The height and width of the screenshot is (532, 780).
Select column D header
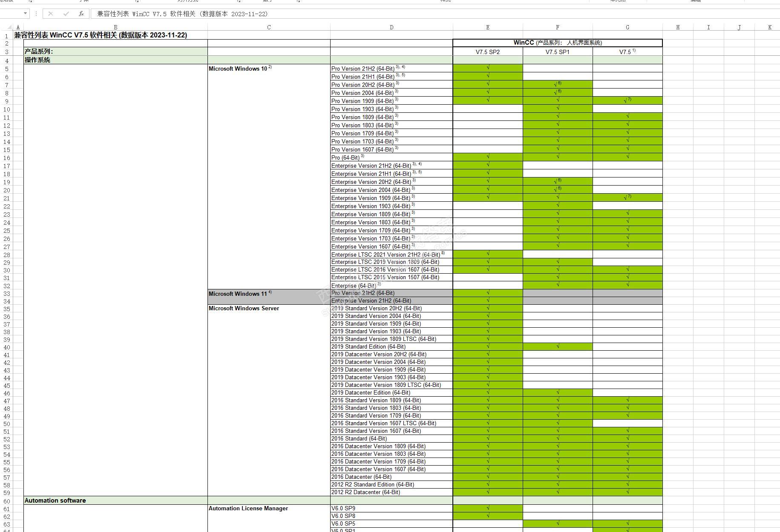[x=391, y=27]
